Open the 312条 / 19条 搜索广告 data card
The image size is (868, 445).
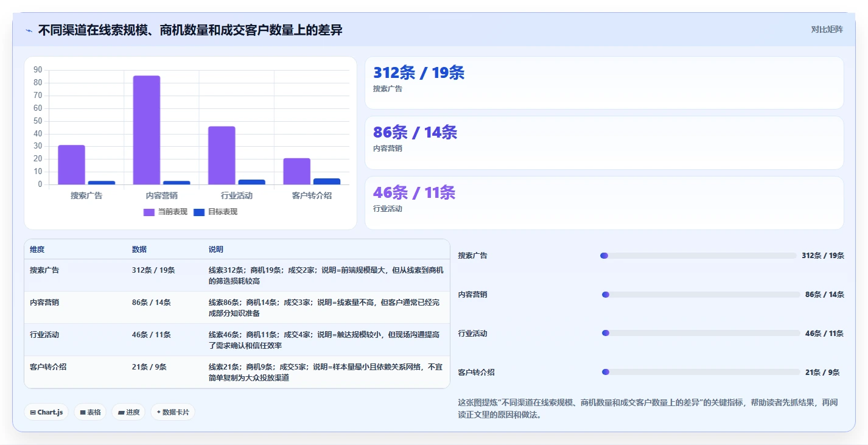pos(604,83)
